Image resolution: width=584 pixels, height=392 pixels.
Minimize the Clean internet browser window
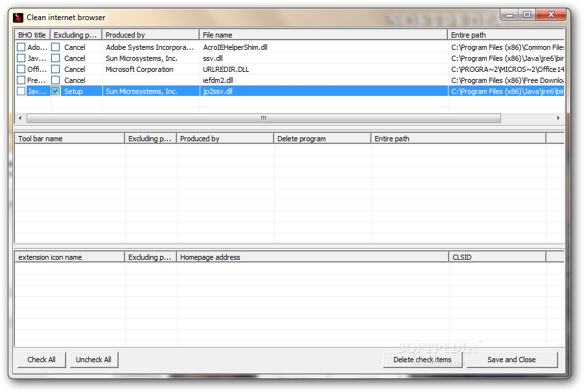(x=509, y=15)
